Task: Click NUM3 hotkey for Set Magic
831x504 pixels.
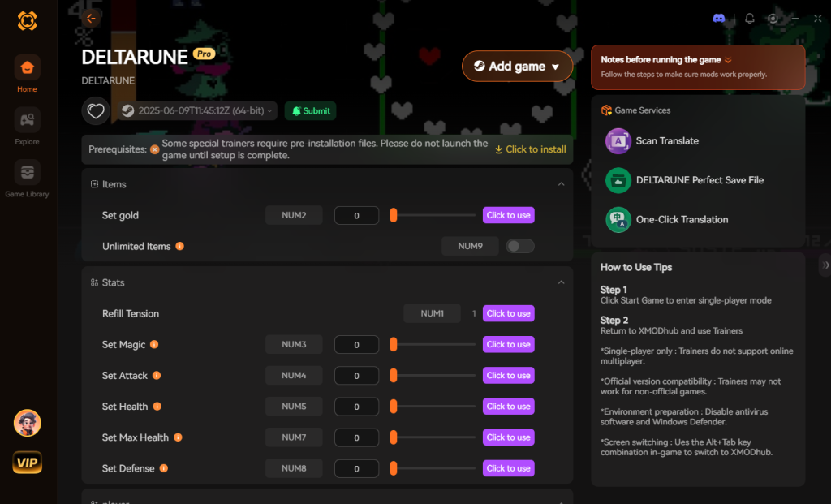Action: [x=294, y=344]
